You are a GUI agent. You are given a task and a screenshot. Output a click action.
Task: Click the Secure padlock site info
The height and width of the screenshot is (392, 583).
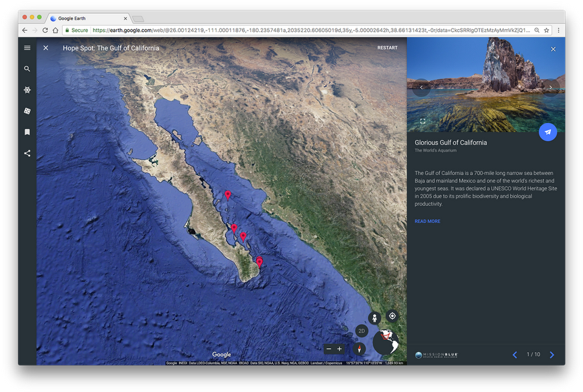point(77,30)
